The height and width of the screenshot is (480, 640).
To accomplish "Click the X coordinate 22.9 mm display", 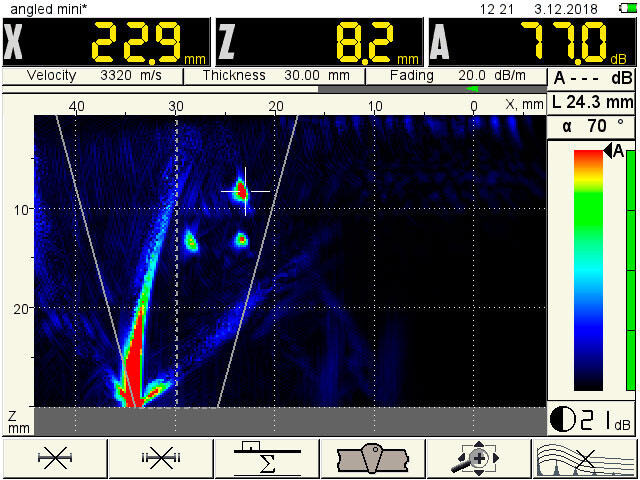I will pos(106,43).
